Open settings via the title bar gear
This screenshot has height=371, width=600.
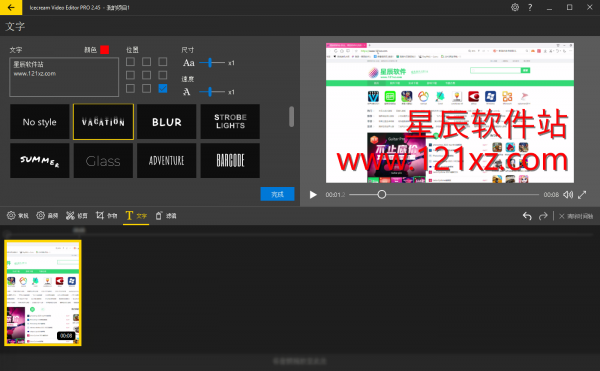tap(515, 7)
